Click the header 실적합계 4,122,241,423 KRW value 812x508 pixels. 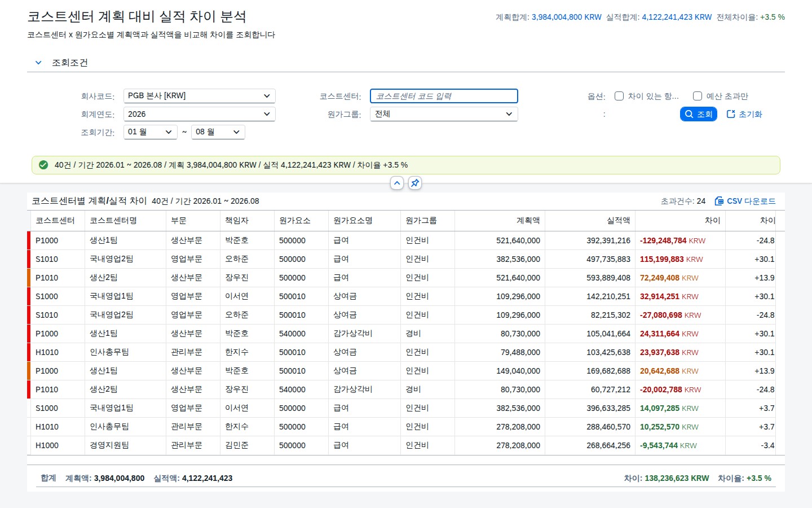(677, 17)
